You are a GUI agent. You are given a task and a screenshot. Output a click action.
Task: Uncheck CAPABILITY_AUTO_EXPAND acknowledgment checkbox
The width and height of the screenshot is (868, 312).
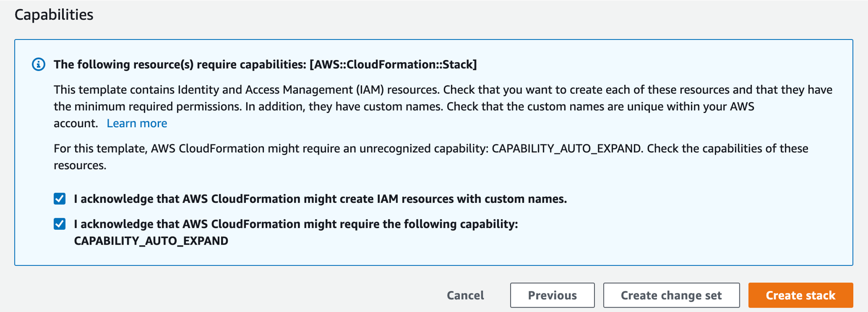pyautogui.click(x=59, y=224)
